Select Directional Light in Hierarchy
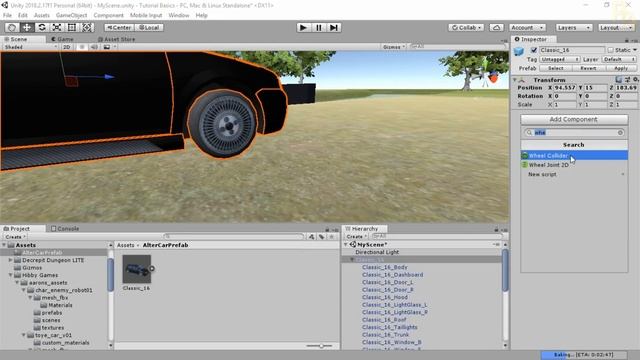The width and height of the screenshot is (640, 360). click(377, 252)
